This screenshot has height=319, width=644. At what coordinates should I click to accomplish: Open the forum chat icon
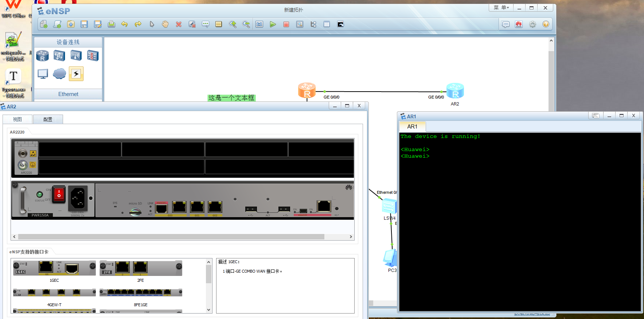pos(506,24)
